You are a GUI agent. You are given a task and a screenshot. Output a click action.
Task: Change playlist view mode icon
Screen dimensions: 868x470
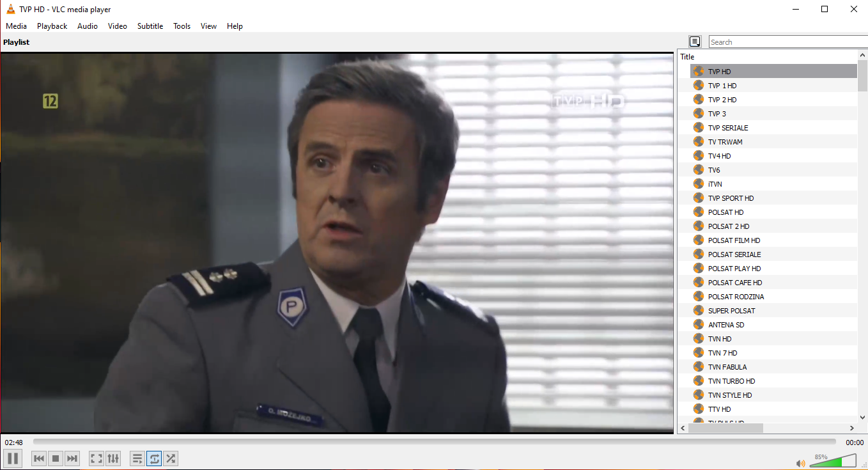[695, 42]
